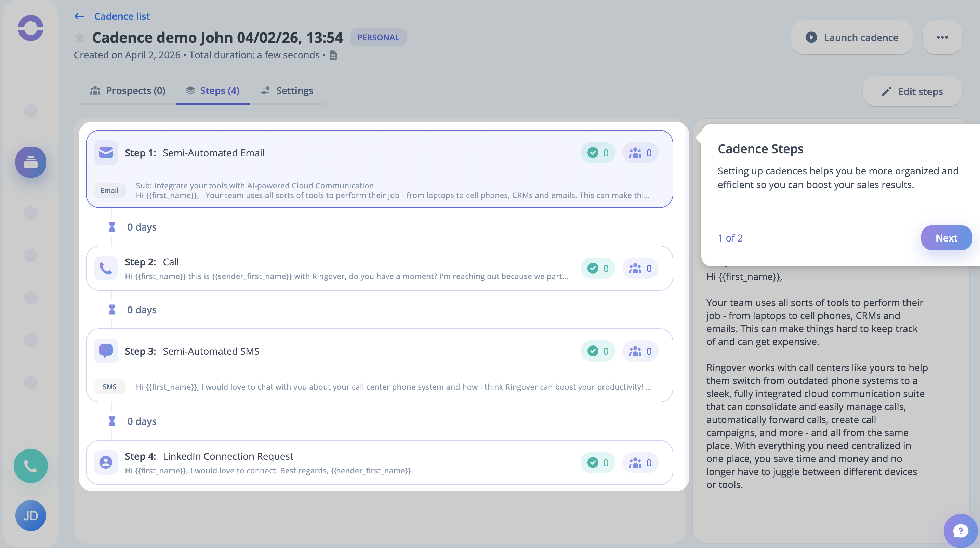Open the JD user profile avatar

(x=30, y=516)
